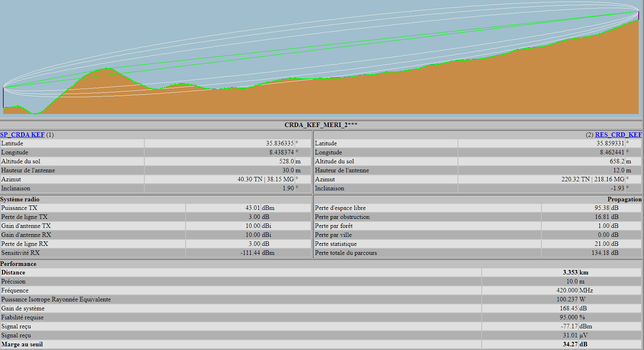Click Perte d'espace libre value 95.38 dB

point(602,208)
